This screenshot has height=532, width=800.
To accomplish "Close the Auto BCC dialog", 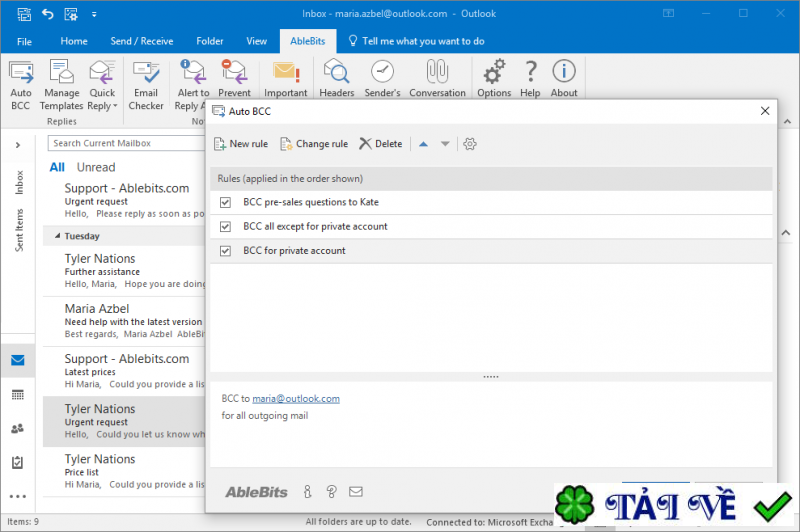I will (765, 111).
